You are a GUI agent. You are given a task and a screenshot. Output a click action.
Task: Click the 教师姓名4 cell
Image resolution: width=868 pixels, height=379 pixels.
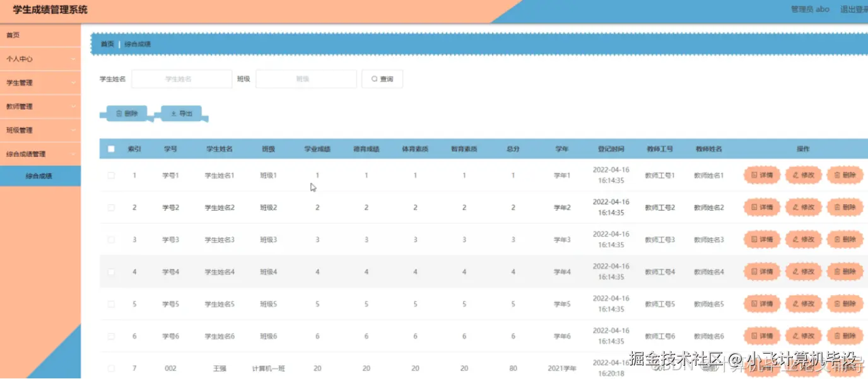(709, 272)
